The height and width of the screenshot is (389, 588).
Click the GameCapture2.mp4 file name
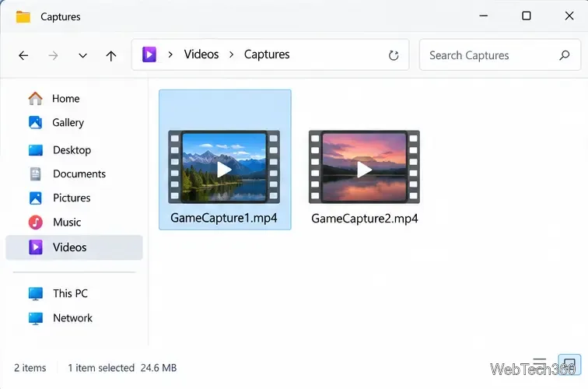click(x=365, y=219)
